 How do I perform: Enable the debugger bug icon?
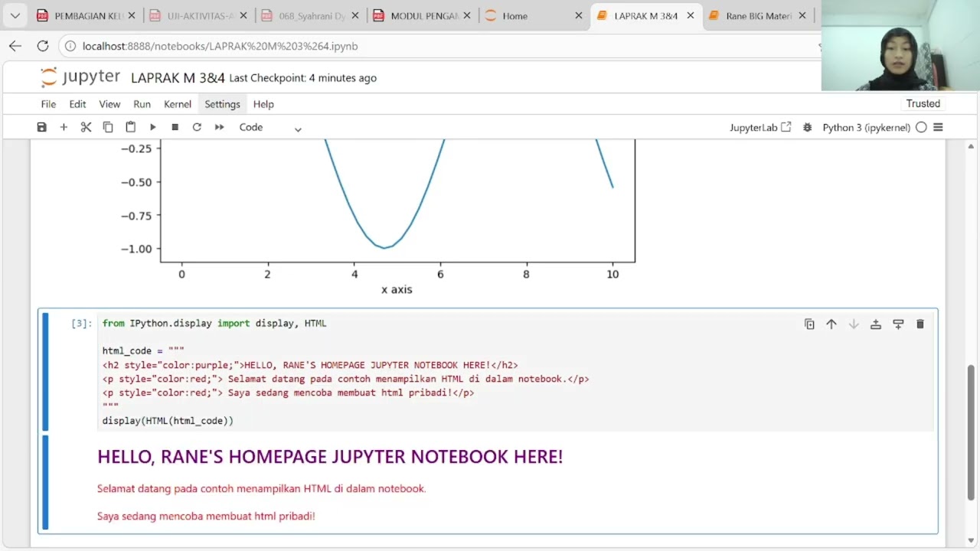tap(807, 128)
